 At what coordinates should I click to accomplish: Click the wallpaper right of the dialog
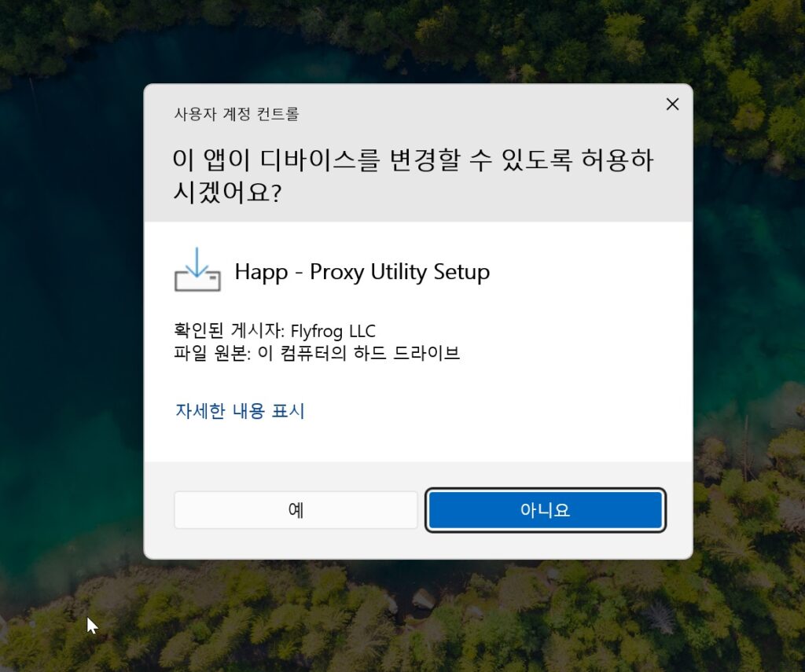point(749,308)
